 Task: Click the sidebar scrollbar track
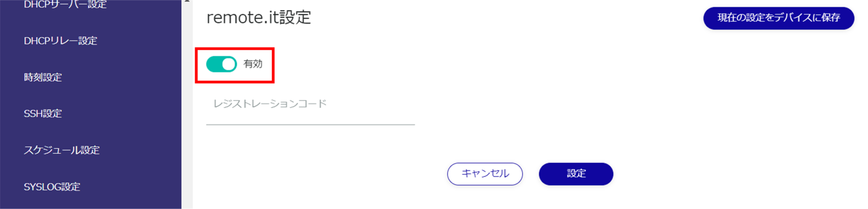click(187, 106)
